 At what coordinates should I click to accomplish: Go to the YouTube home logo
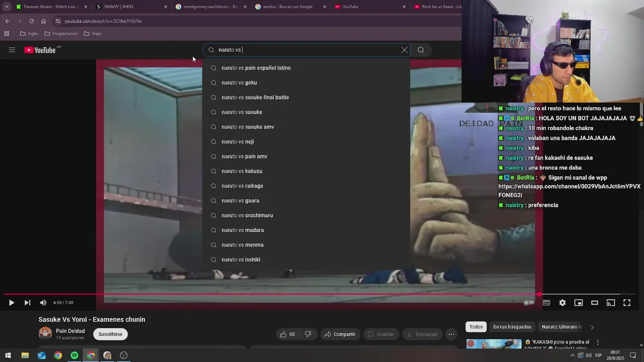(40, 50)
